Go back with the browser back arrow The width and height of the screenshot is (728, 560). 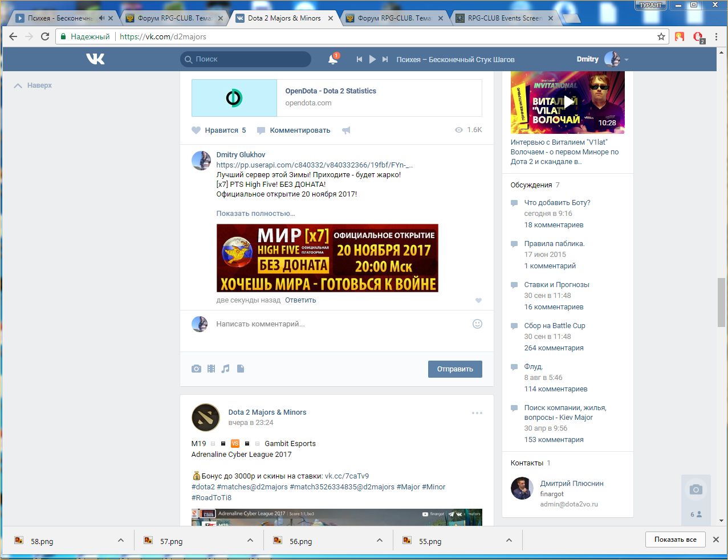pos(13,36)
